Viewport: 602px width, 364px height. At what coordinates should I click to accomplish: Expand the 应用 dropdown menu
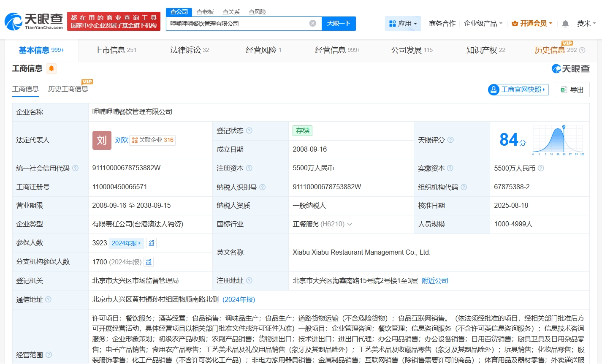coord(403,24)
